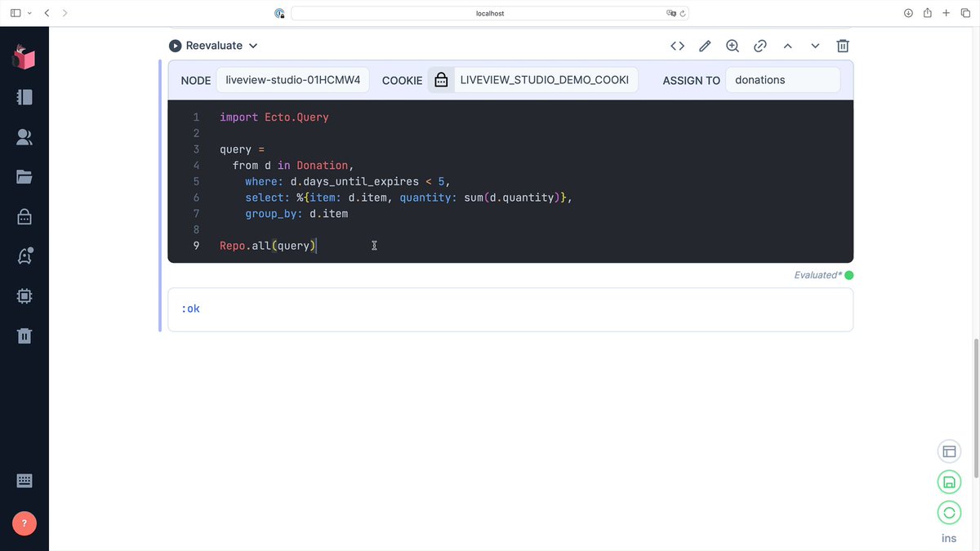Click the Livebook logo in sidebar

tap(24, 57)
